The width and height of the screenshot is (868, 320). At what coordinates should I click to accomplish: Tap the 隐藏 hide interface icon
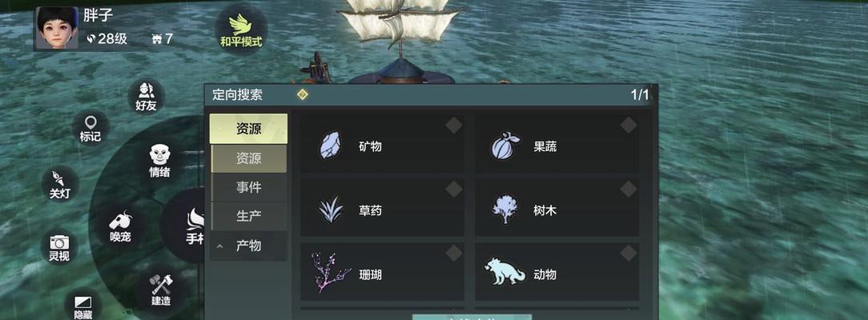tap(83, 305)
